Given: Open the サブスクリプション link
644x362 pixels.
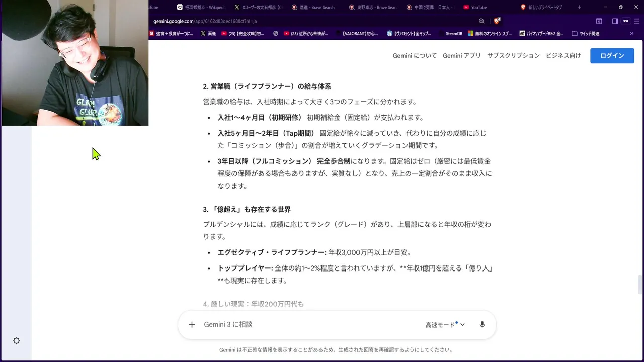Looking at the screenshot, I should click(x=513, y=56).
